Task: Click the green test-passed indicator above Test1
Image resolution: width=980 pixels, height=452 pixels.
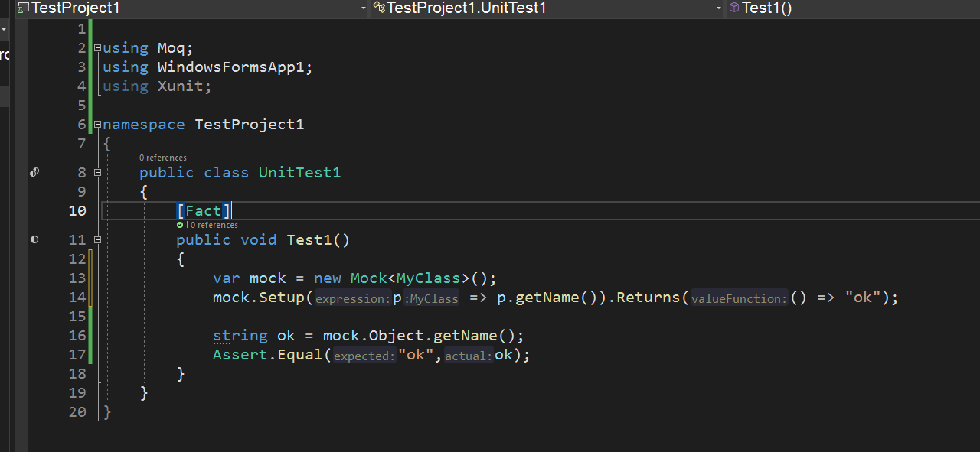Action: pyautogui.click(x=180, y=226)
